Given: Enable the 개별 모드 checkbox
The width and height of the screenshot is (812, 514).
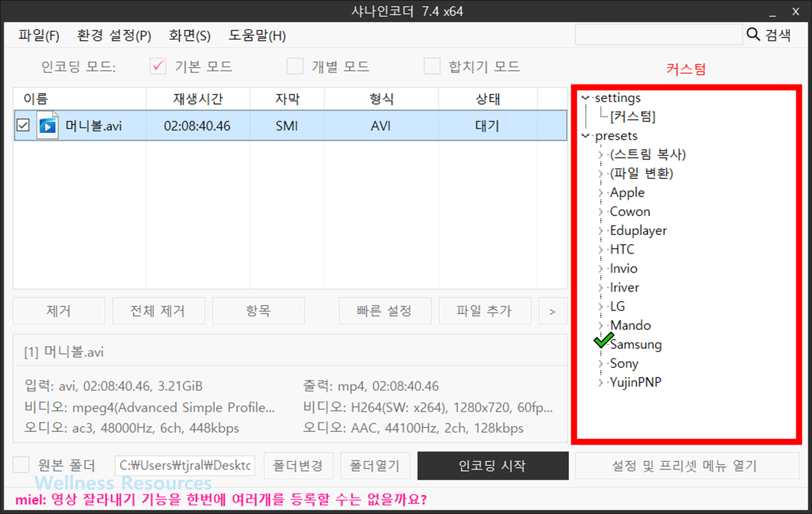Looking at the screenshot, I should point(295,66).
